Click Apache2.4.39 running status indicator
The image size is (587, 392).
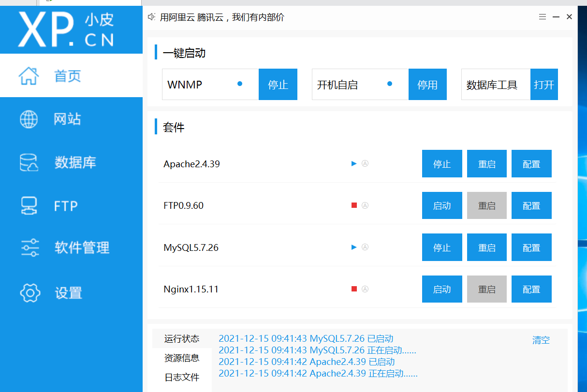click(x=353, y=163)
